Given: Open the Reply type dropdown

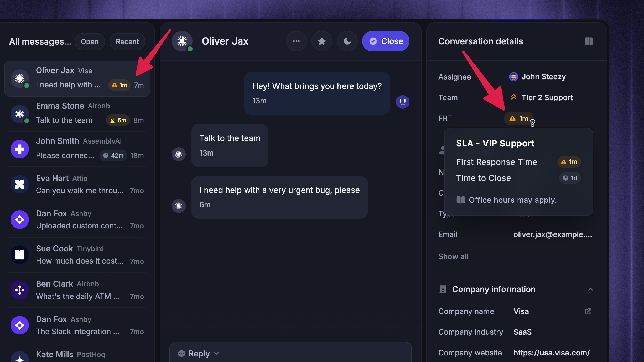Looking at the screenshot, I should 198,354.
